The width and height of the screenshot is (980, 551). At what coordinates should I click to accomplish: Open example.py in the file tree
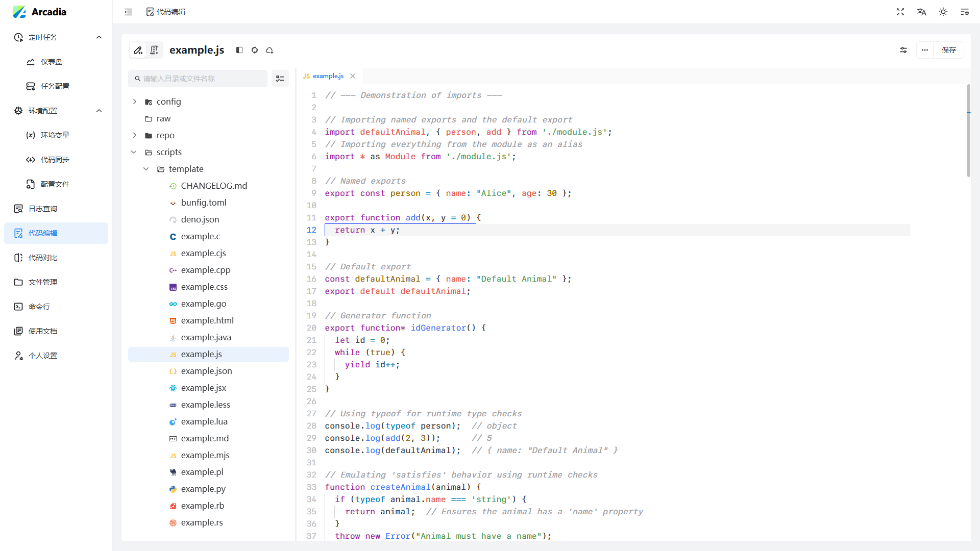pos(203,489)
